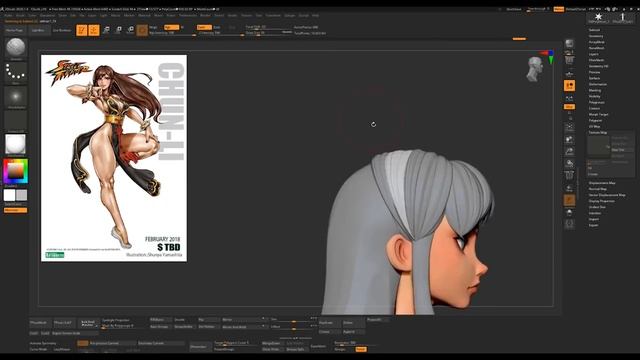Open the dotted stroke type selector
Screen dimensions: 640x360
click(16, 73)
